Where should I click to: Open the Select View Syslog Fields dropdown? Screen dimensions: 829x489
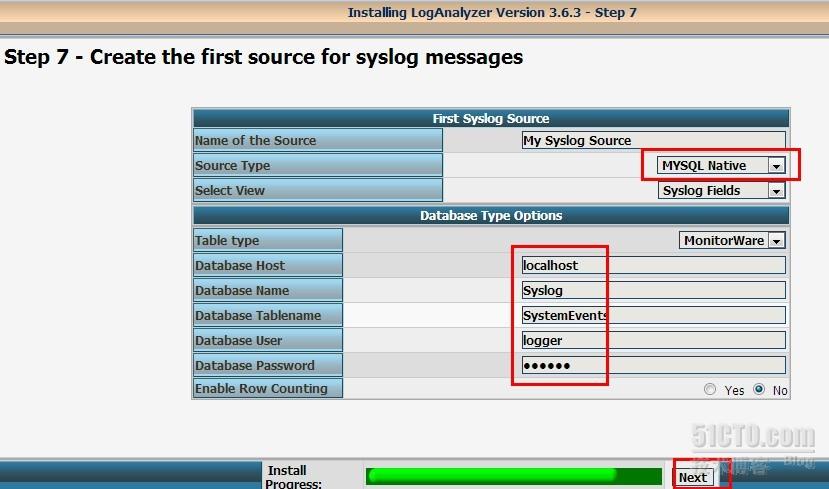click(722, 190)
